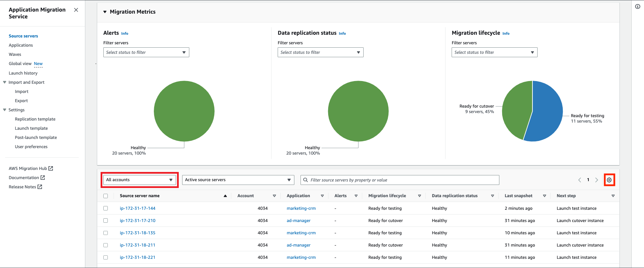644x268 pixels.
Task: Click the Account column sort icon
Action: tap(274, 196)
